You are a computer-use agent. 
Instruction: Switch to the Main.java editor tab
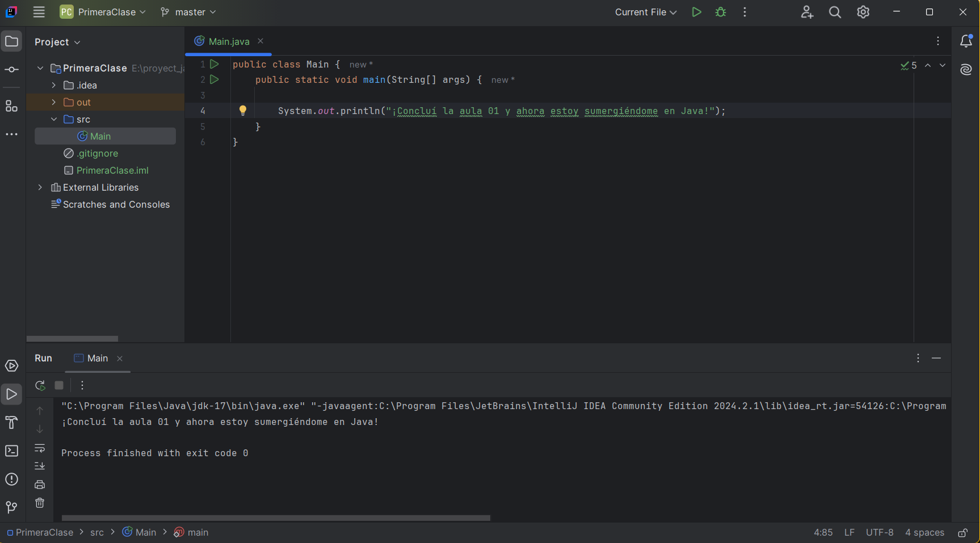tap(229, 41)
